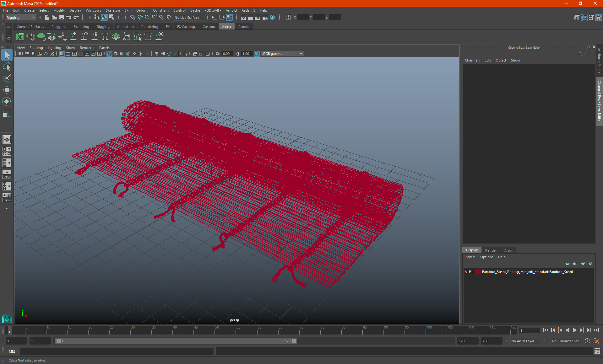Open the No Character Set dropdown

[567, 341]
